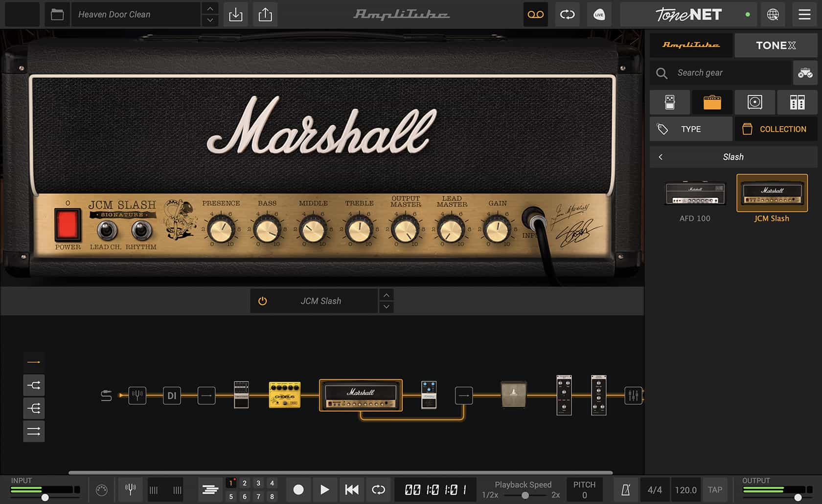This screenshot has width=822, height=504.
Task: Select next preset with up arrow
Action: (210, 9)
